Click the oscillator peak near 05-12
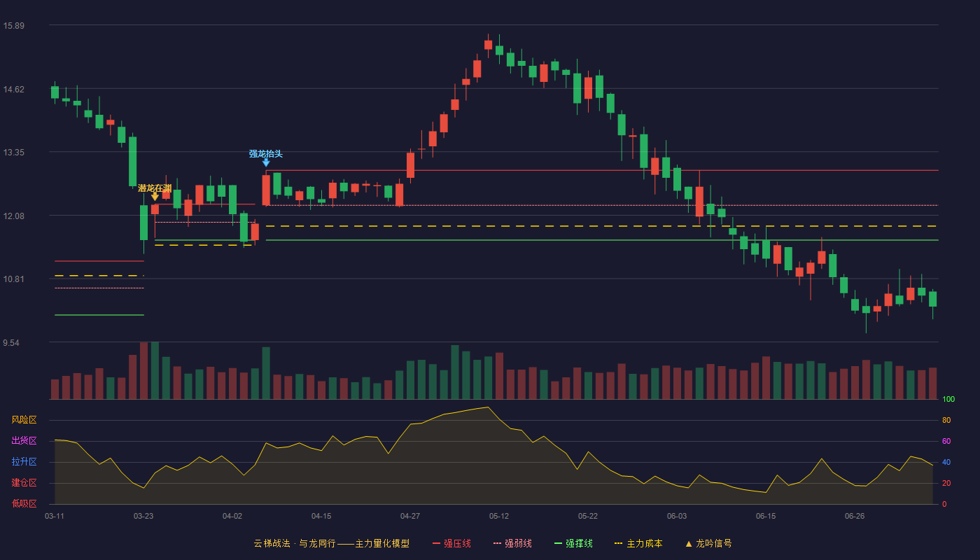This screenshot has width=980, height=560. 488,407
